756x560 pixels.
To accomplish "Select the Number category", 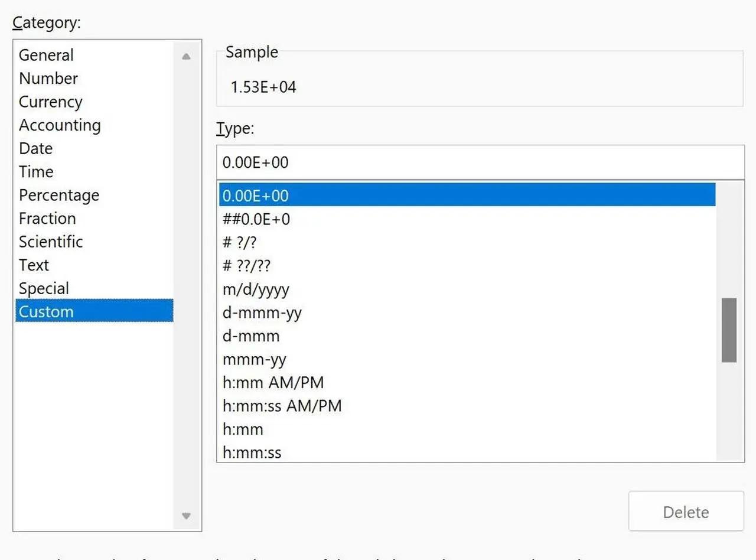I will point(94,79).
